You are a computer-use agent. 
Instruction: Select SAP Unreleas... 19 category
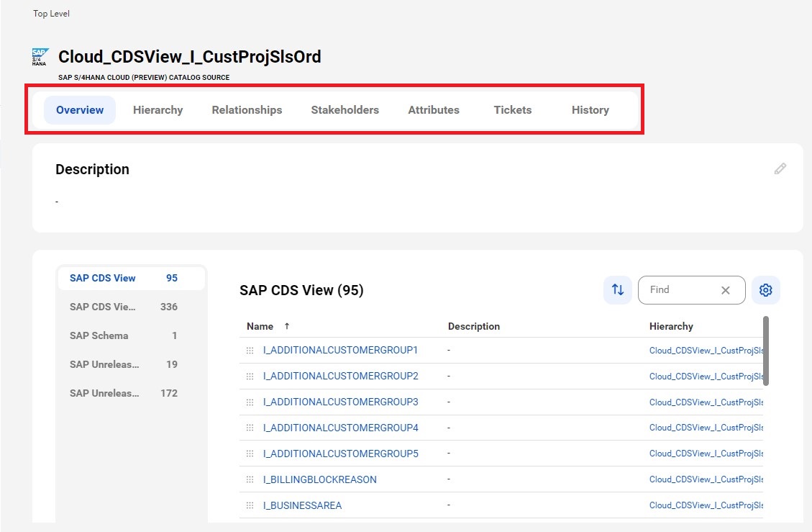130,364
